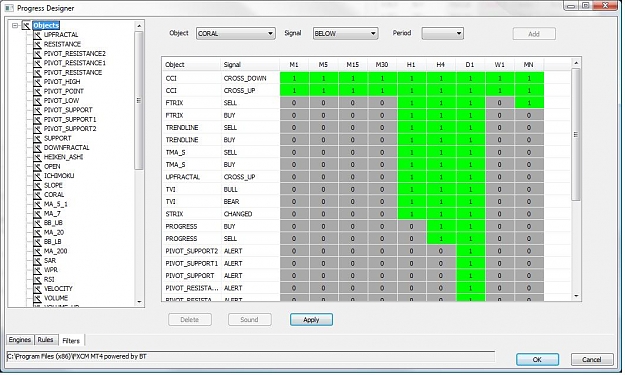Select MA_7 in the objects tree
Viewport: 625px width, 375px height.
pyautogui.click(x=52, y=214)
